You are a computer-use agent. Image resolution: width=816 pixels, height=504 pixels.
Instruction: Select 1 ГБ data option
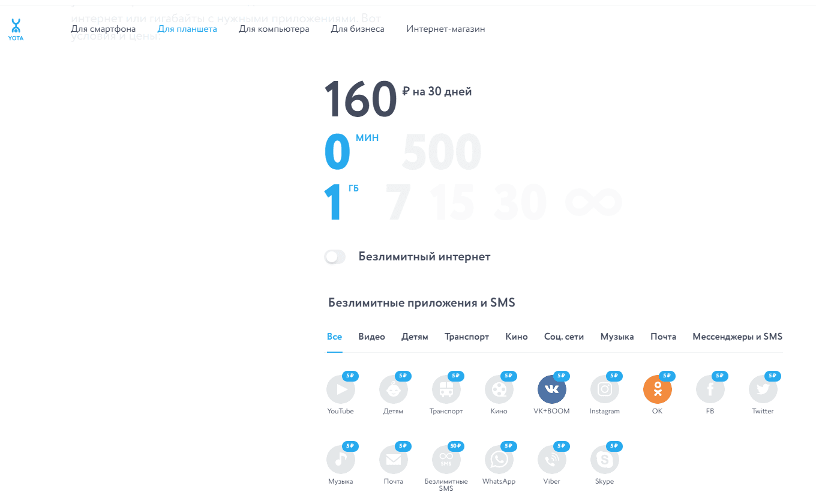click(x=334, y=203)
